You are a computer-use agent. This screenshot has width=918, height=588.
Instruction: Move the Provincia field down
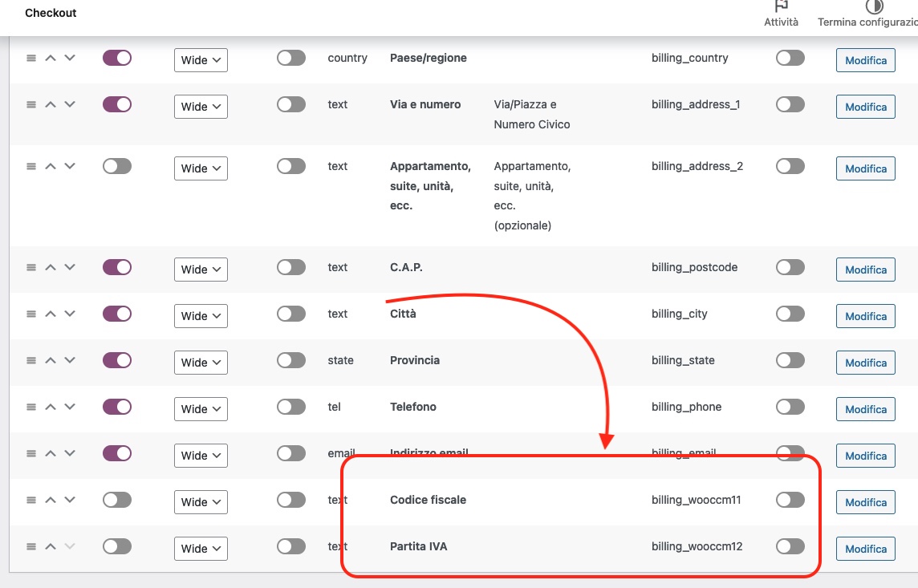pyautogui.click(x=70, y=360)
